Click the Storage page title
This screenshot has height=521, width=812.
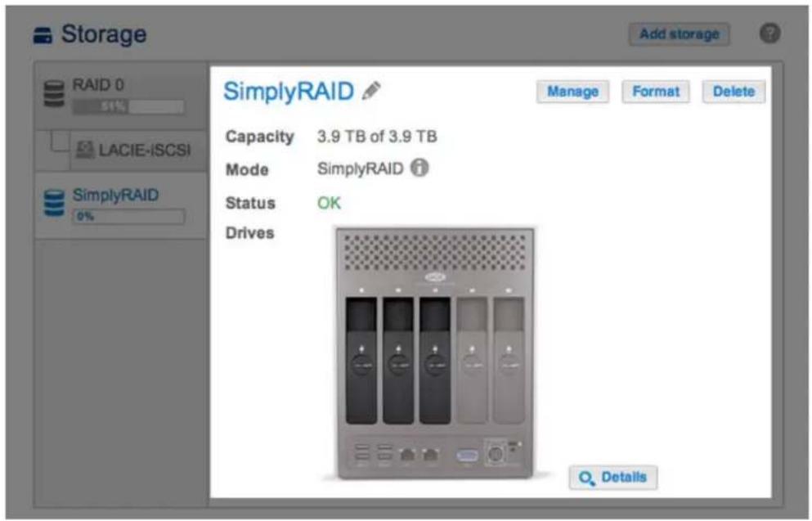point(104,34)
